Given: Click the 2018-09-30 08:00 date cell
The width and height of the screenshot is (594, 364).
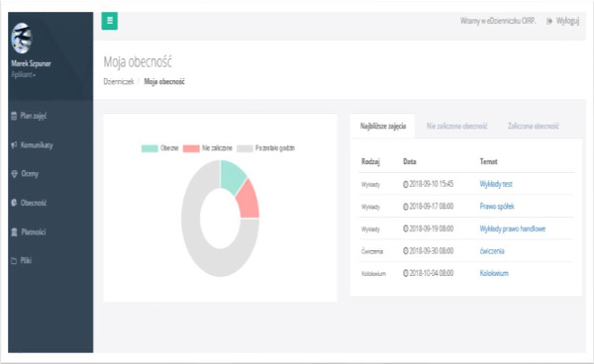Looking at the screenshot, I should [x=428, y=251].
